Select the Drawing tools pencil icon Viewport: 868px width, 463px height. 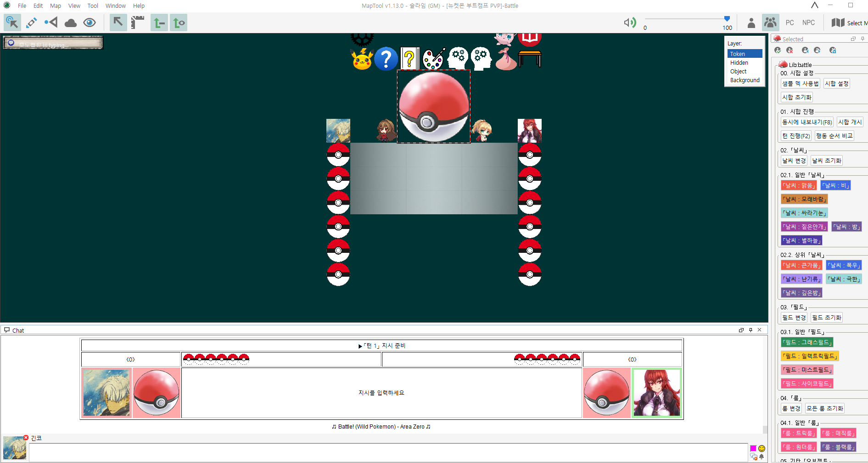click(32, 22)
